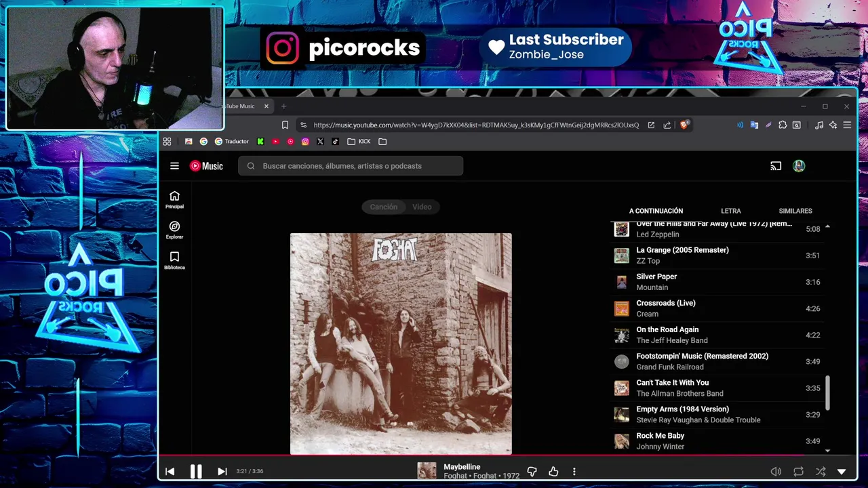Image resolution: width=868 pixels, height=488 pixels.
Task: Like the song Maybelline
Action: pyautogui.click(x=553, y=472)
